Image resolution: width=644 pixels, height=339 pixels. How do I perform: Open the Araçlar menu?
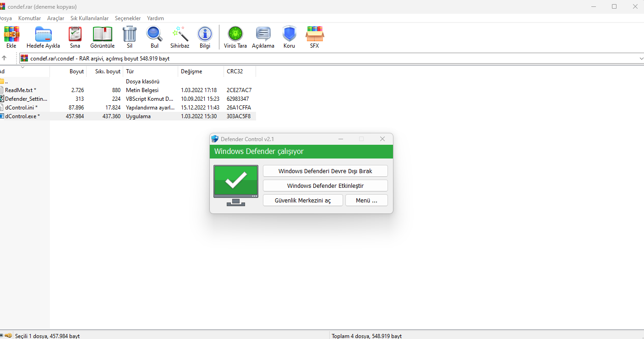tap(56, 18)
